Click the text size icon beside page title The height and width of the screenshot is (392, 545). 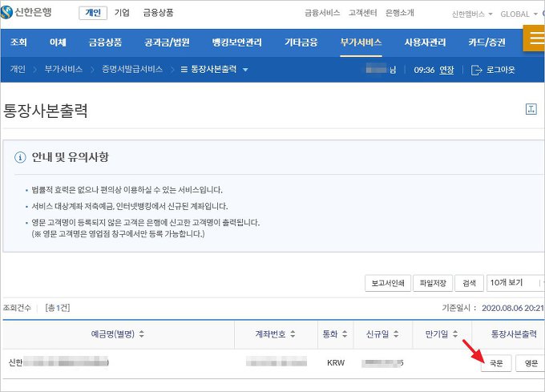point(531,110)
